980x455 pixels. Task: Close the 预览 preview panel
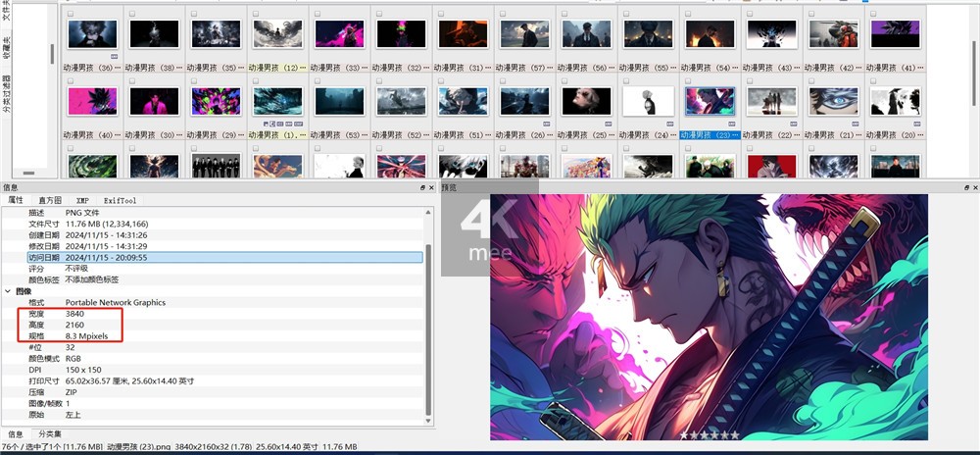coord(976,187)
